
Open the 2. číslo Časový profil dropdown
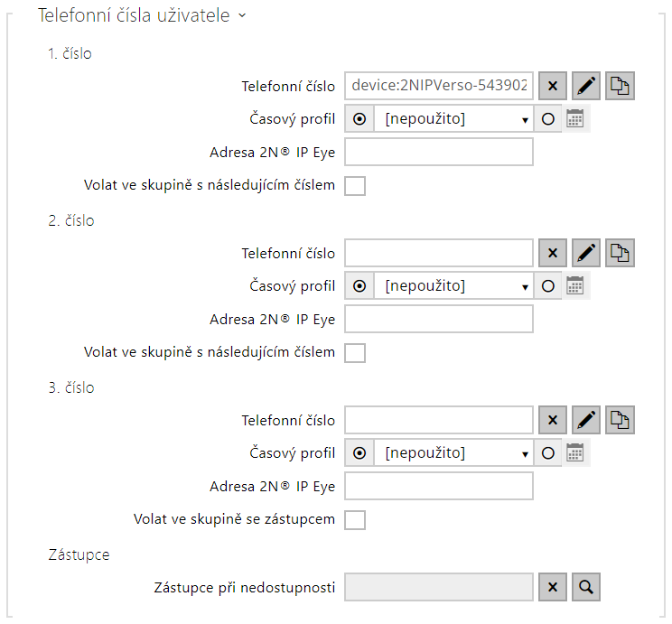[454, 286]
